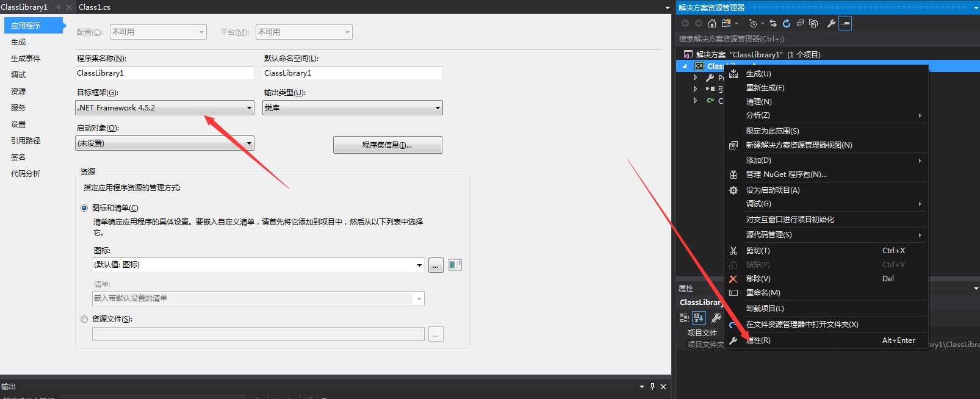This screenshot has width=980, height=399.
Task: Open the Target framework (.NET Framework 4.5.2) dropdown
Action: pos(165,108)
